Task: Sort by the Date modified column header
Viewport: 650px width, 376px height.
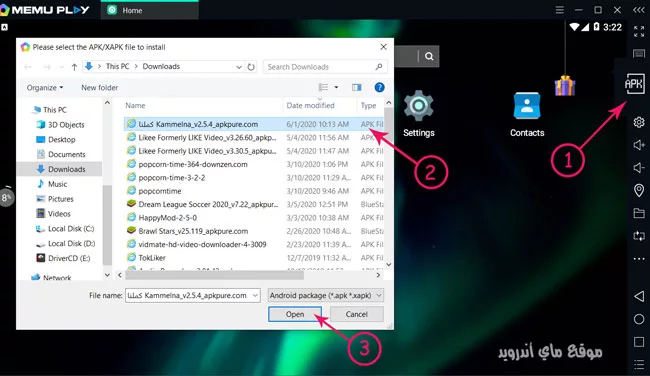Action: pyautogui.click(x=310, y=105)
